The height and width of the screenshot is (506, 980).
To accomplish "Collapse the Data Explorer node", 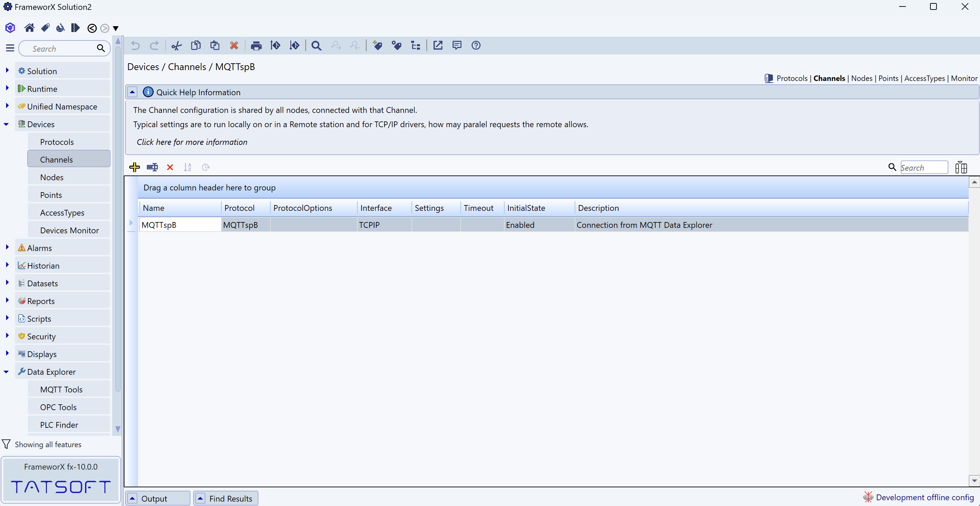I will (x=6, y=372).
